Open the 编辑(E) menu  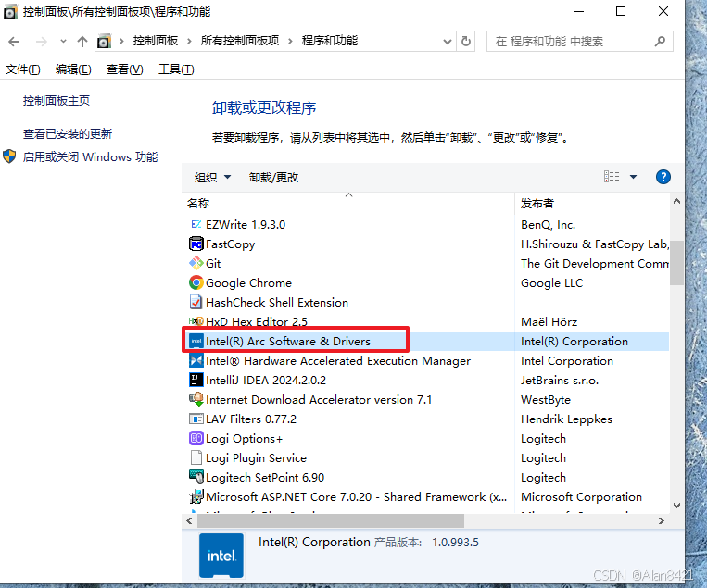[73, 69]
